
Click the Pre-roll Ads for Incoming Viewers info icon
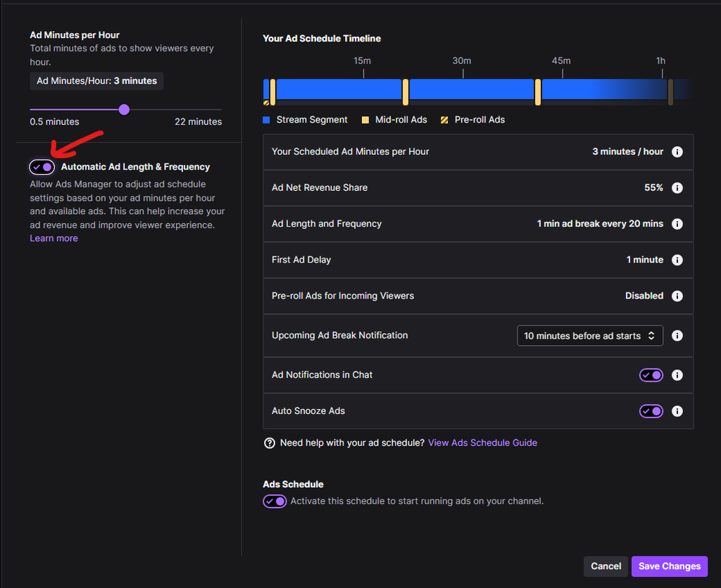coord(677,296)
